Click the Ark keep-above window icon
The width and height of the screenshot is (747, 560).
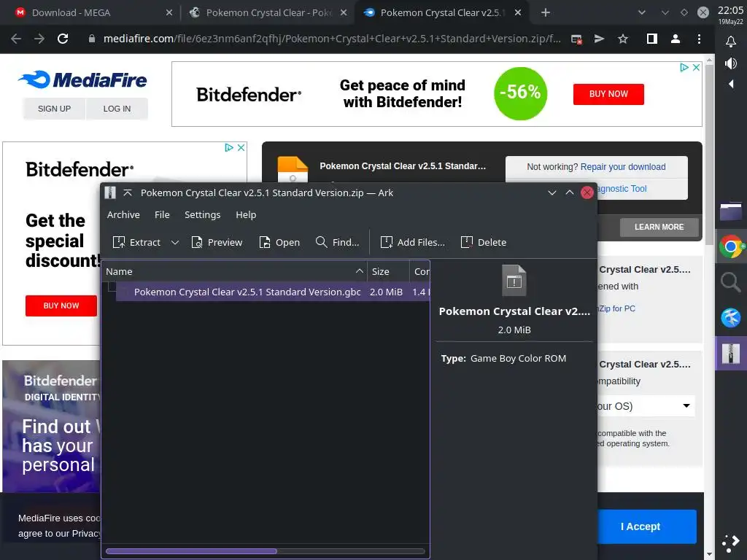[128, 192]
